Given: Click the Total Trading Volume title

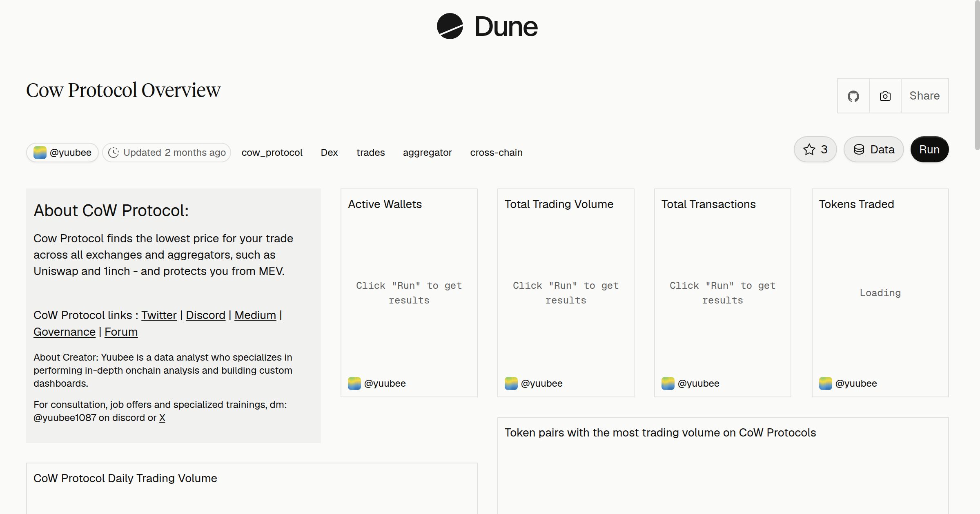Looking at the screenshot, I should pyautogui.click(x=559, y=204).
